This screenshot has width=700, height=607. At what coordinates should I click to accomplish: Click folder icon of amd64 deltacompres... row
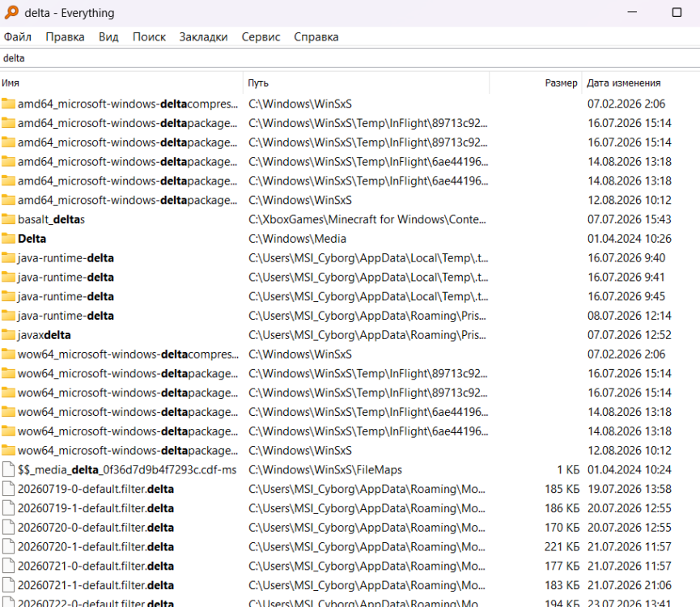tap(8, 104)
